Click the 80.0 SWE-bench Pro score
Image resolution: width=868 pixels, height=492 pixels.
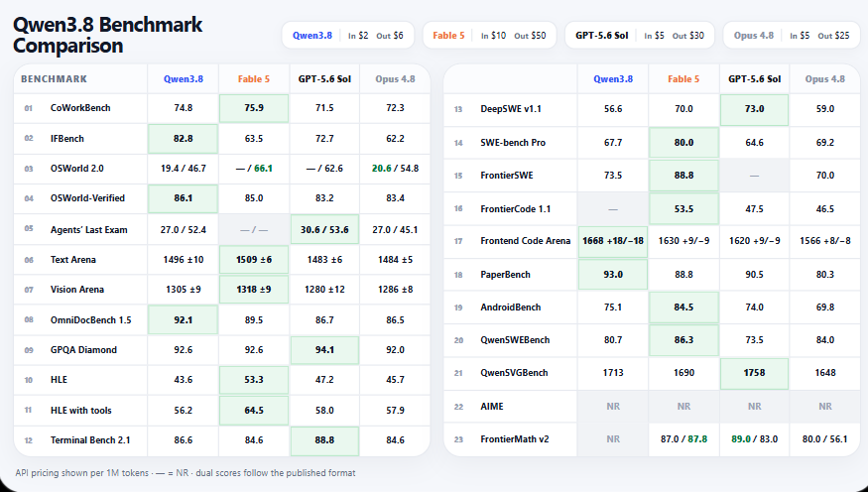pos(683,142)
